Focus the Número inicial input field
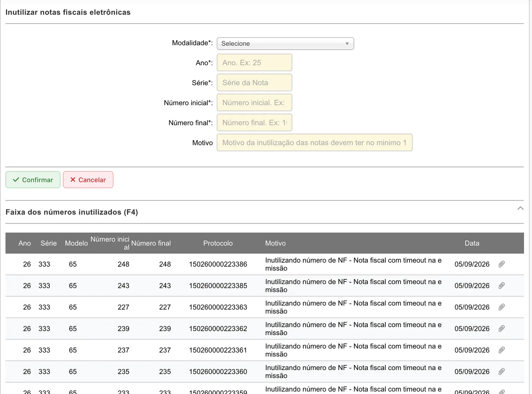Screen dimensions: 532x394 [x=254, y=102]
